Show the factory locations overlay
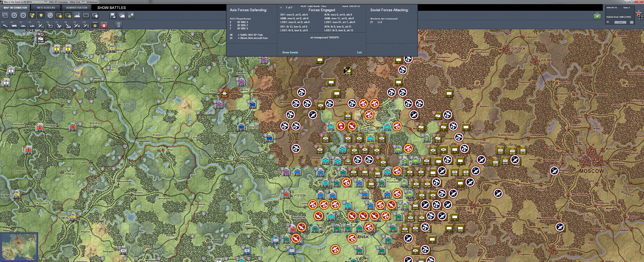The height and width of the screenshot is (262, 644). pyautogui.click(x=77, y=16)
